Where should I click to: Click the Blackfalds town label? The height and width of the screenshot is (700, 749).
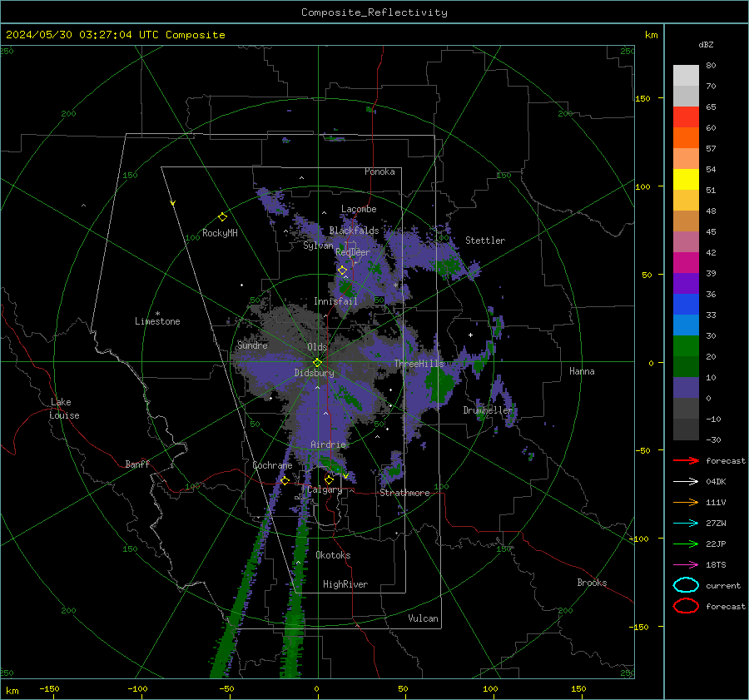pos(354,231)
